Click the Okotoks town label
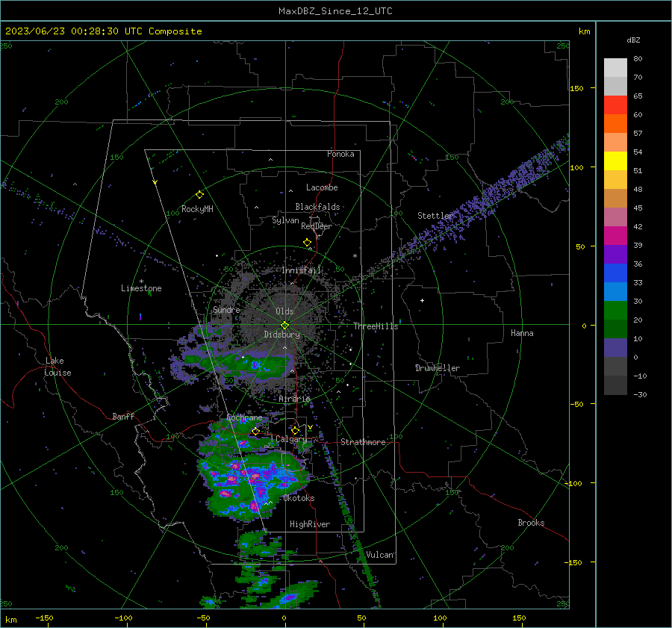The width and height of the screenshot is (672, 628). click(299, 498)
